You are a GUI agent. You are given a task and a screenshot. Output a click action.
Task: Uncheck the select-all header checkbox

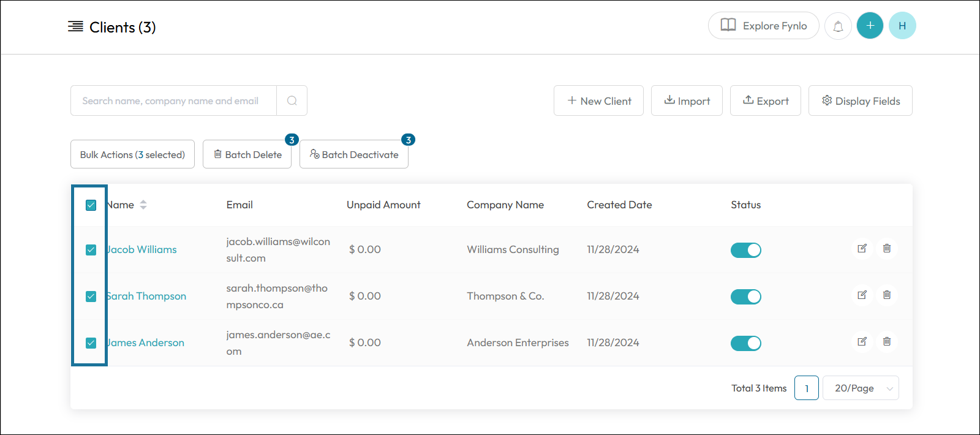point(91,205)
